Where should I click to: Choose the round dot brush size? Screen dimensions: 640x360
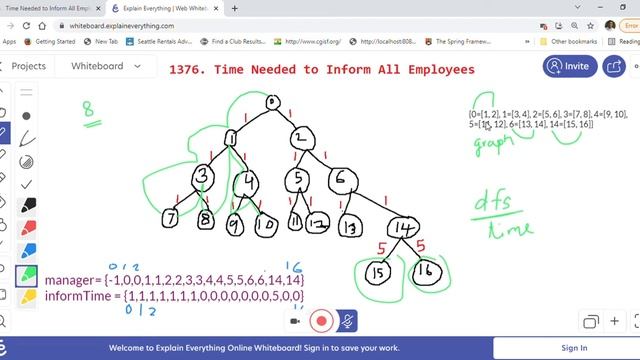pyautogui.click(x=26, y=116)
